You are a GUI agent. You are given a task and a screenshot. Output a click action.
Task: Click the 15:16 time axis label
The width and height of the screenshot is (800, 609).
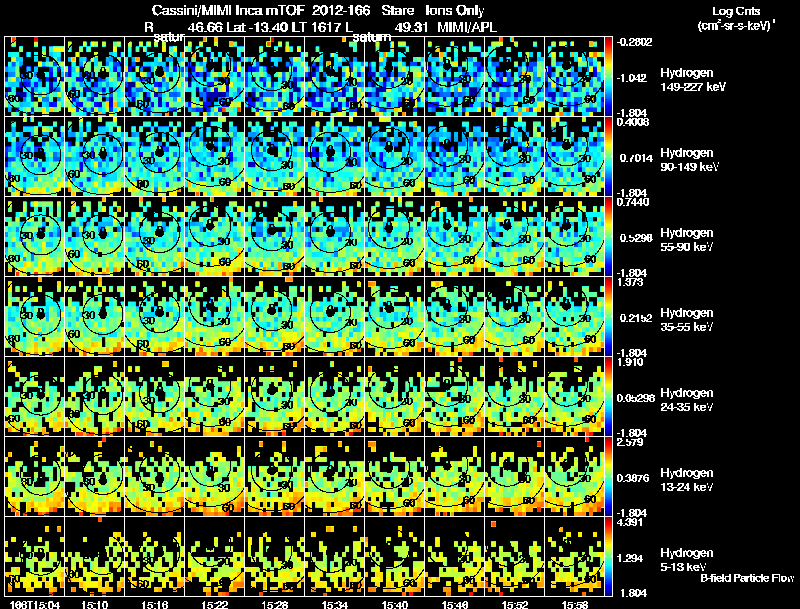[x=155, y=605]
